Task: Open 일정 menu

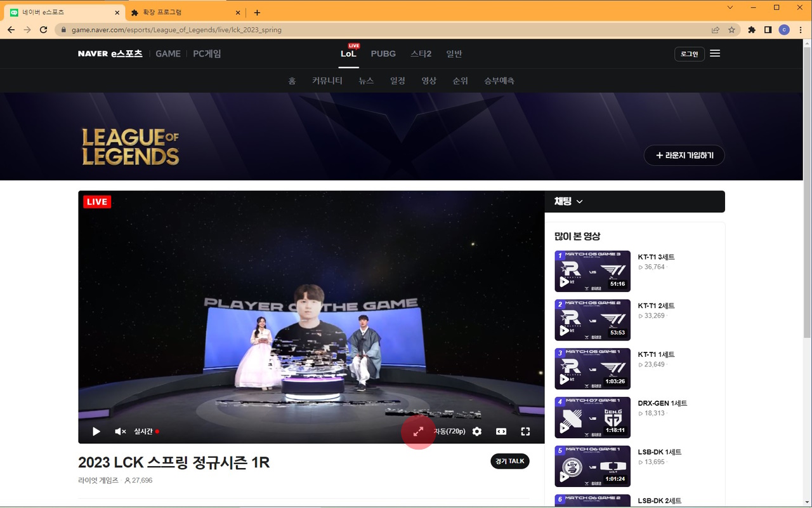Action: [398, 81]
